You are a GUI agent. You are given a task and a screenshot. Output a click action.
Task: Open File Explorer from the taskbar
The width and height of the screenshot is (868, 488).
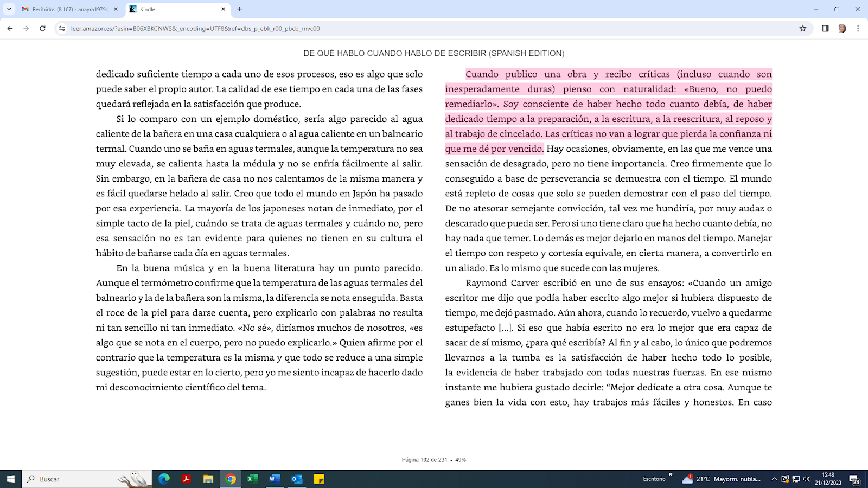point(208,479)
